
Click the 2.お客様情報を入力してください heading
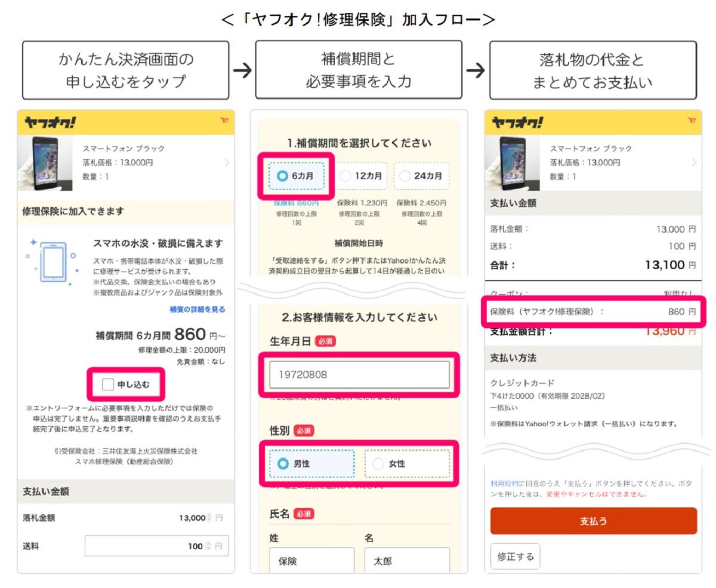pyautogui.click(x=359, y=318)
